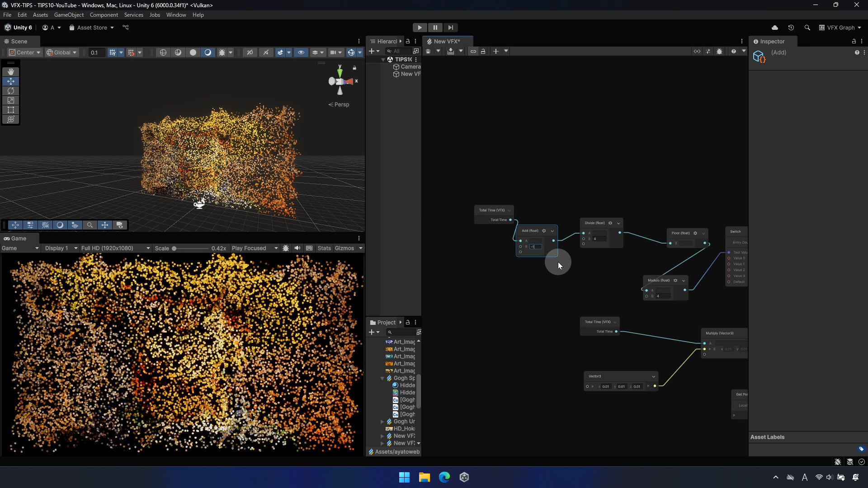868x488 pixels.
Task: Click the Step frame button
Action: 450,28
